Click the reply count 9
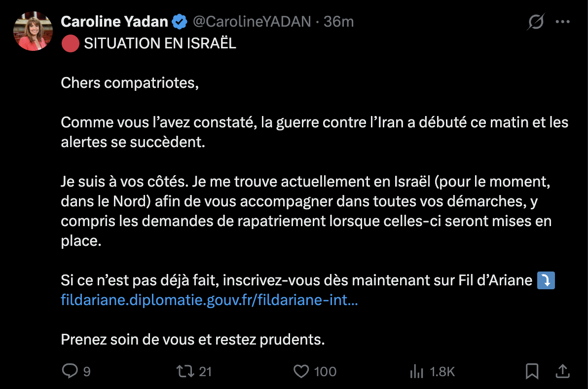 [x=87, y=372]
